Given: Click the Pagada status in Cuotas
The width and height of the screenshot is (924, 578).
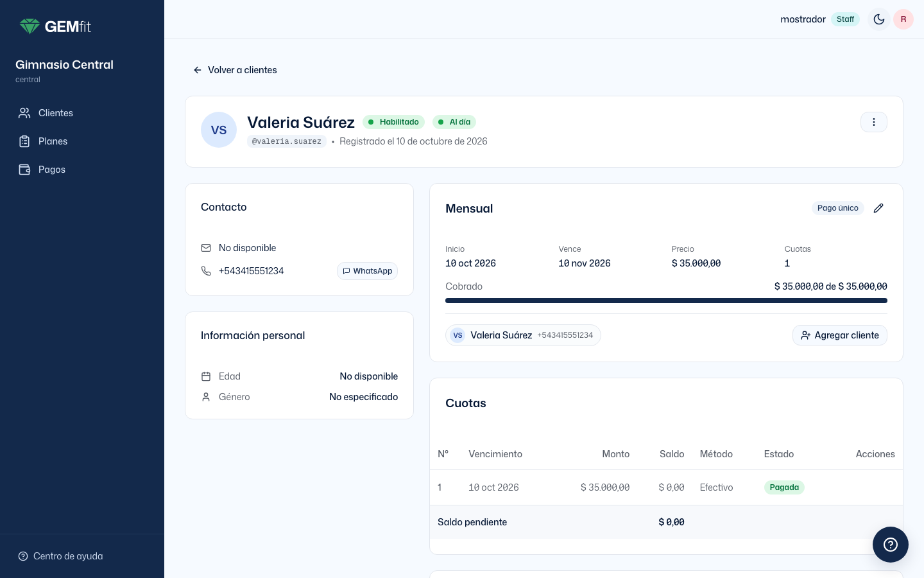Looking at the screenshot, I should point(784,487).
